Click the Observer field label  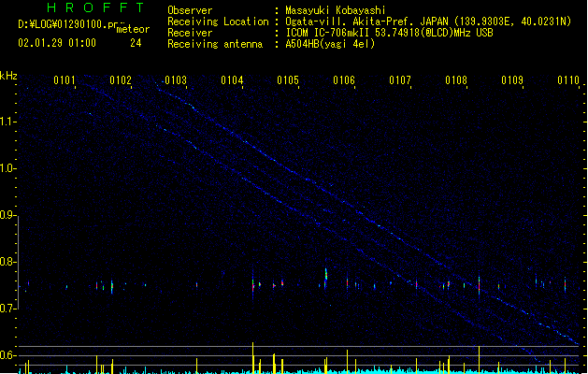pyautogui.click(x=190, y=10)
